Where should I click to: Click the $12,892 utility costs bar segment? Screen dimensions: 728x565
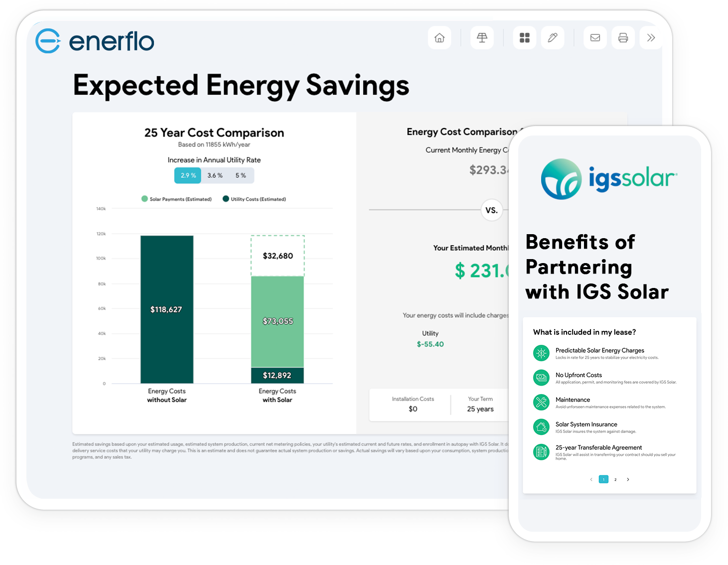[278, 375]
